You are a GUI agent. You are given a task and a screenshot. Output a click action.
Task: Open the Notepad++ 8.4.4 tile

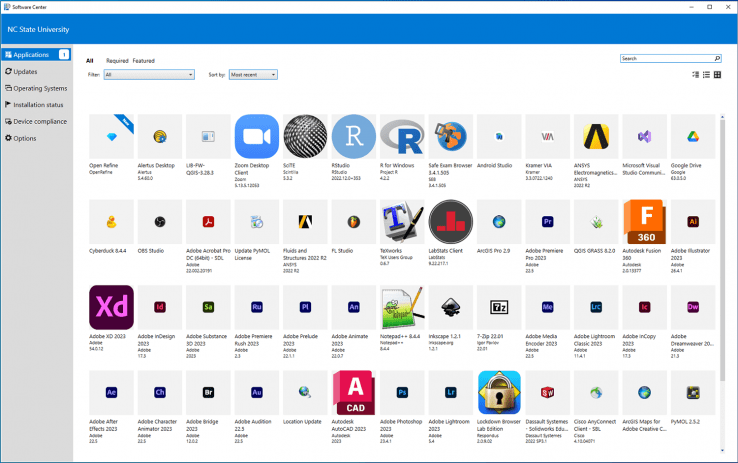[x=402, y=307]
